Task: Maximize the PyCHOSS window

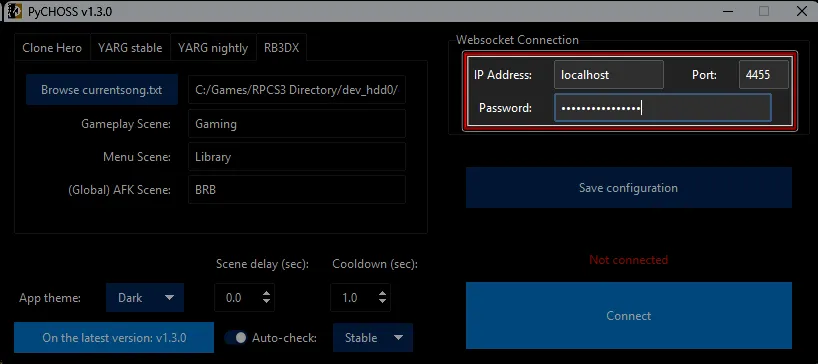Action: 764,11
